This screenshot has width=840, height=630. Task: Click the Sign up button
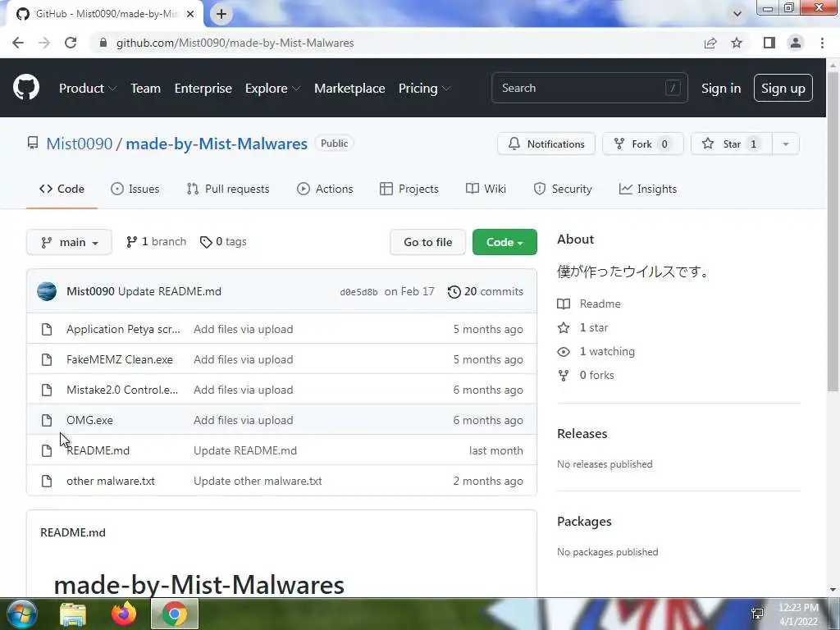783,89
